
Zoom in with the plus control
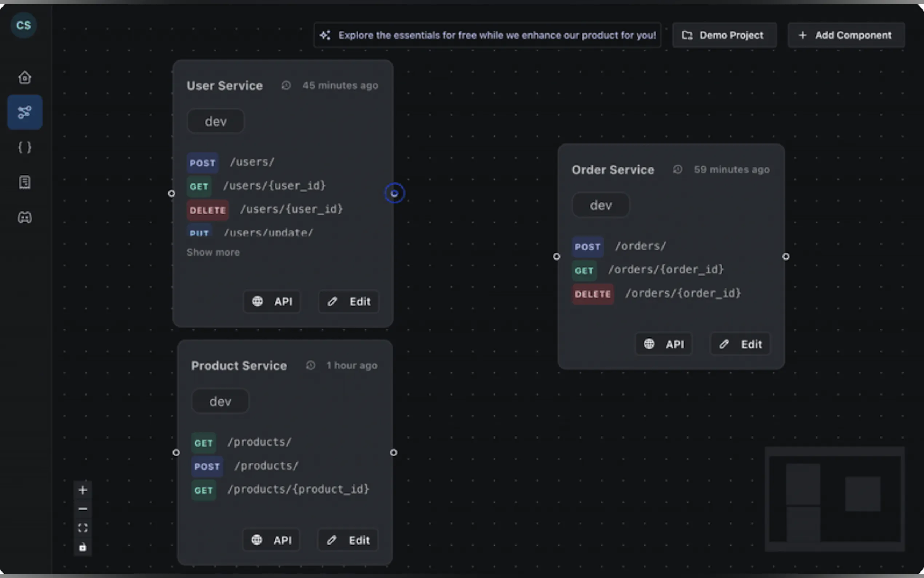pyautogui.click(x=83, y=490)
